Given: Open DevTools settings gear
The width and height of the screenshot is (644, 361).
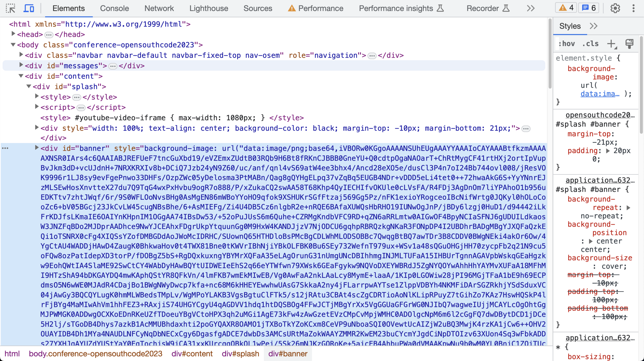Looking at the screenshot, I should coord(615,8).
